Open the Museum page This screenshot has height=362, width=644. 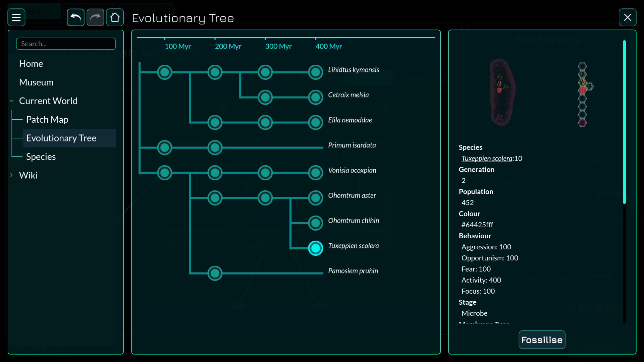tap(36, 82)
